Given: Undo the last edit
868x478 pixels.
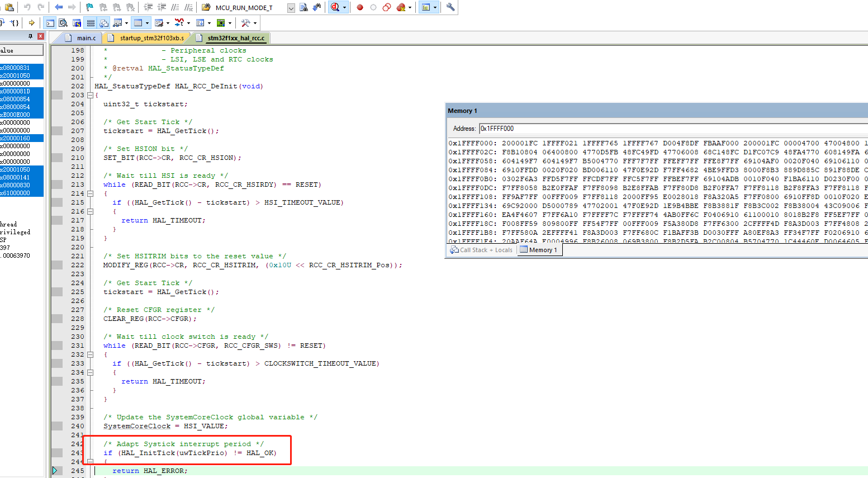Looking at the screenshot, I should point(27,7).
